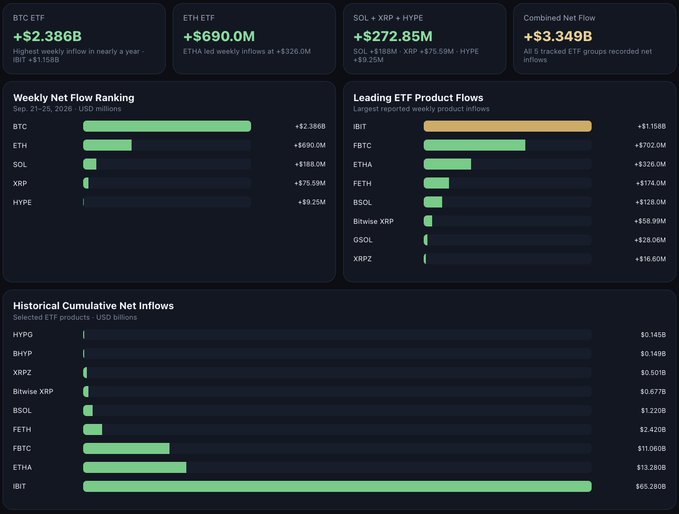Click the "ETH ETF" card title
Viewport: 679px width, 514px height.
click(x=198, y=18)
